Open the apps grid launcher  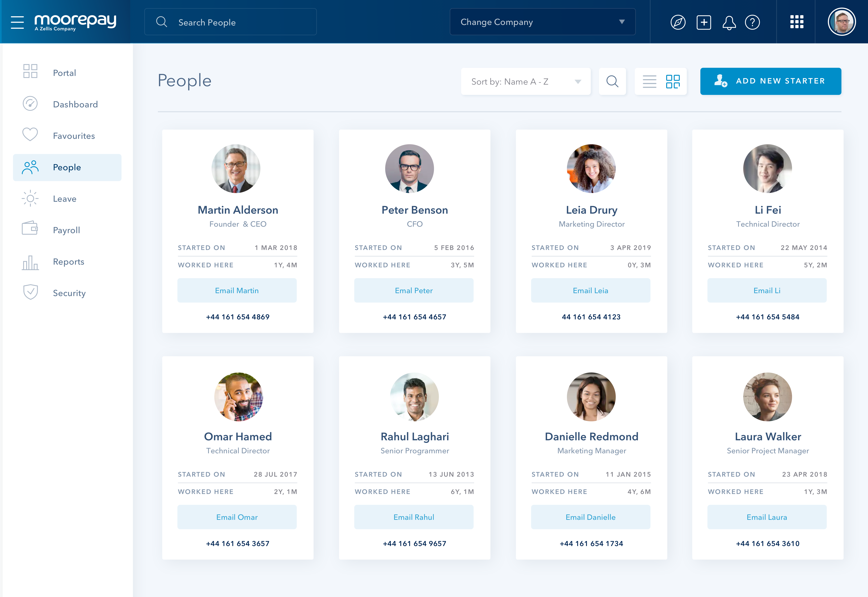(797, 22)
